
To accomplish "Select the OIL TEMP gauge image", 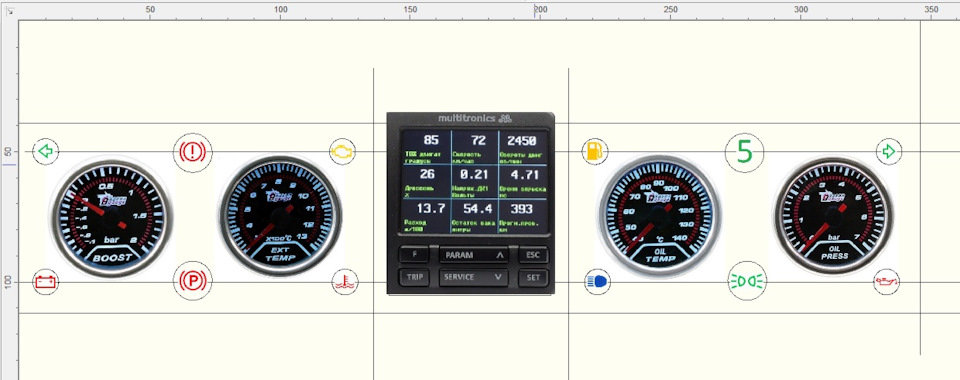I will pyautogui.click(x=660, y=216).
